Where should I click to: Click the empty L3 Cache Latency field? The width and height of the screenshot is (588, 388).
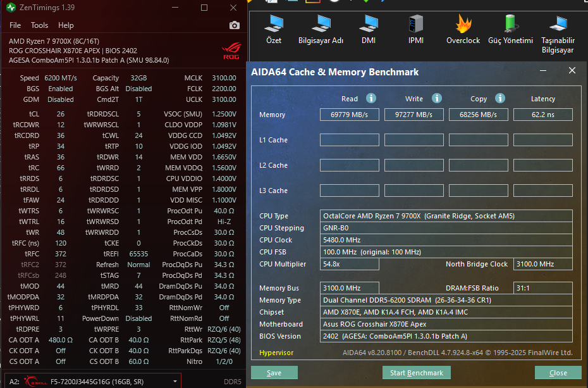(542, 191)
